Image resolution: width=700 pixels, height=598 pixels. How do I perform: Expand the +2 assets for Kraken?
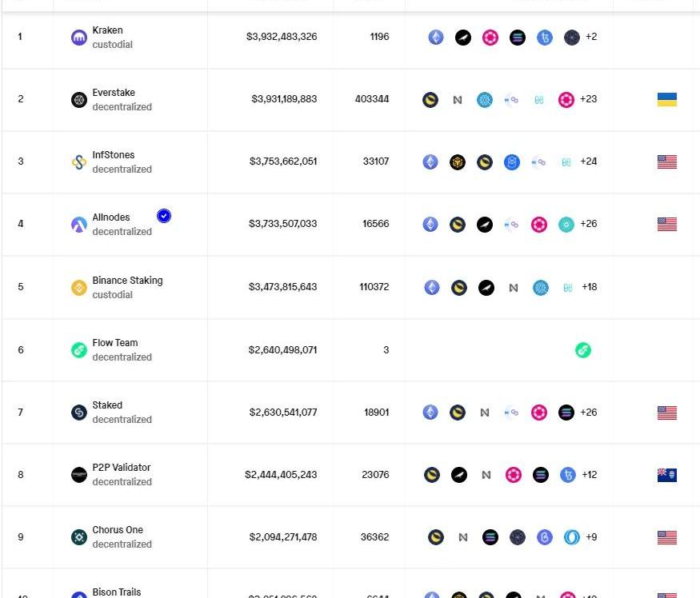pyautogui.click(x=591, y=37)
